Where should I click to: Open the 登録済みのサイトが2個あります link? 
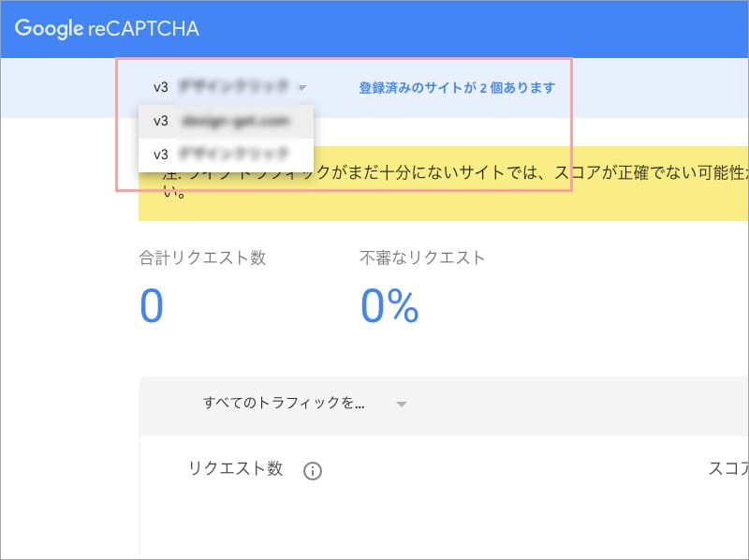coord(457,88)
